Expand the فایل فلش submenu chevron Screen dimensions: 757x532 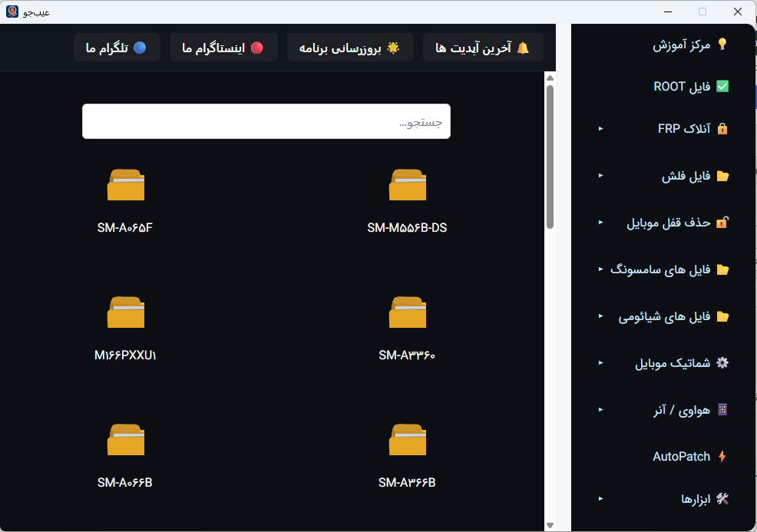tap(600, 175)
